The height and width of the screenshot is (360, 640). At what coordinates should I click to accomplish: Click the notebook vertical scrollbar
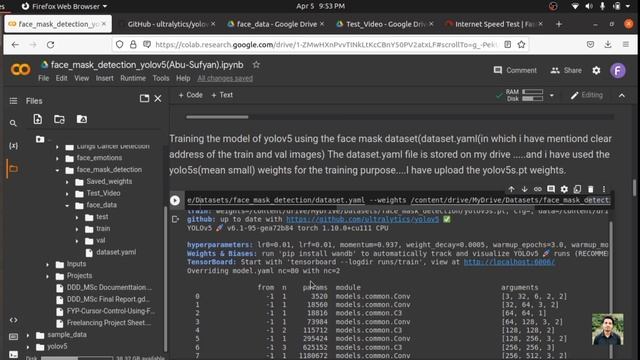coord(634,188)
